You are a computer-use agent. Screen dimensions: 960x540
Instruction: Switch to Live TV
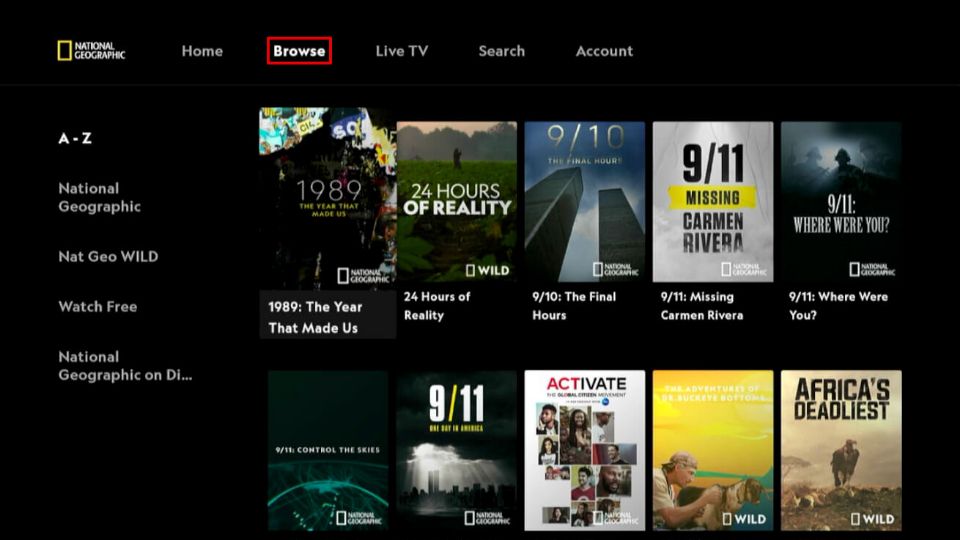(x=402, y=51)
